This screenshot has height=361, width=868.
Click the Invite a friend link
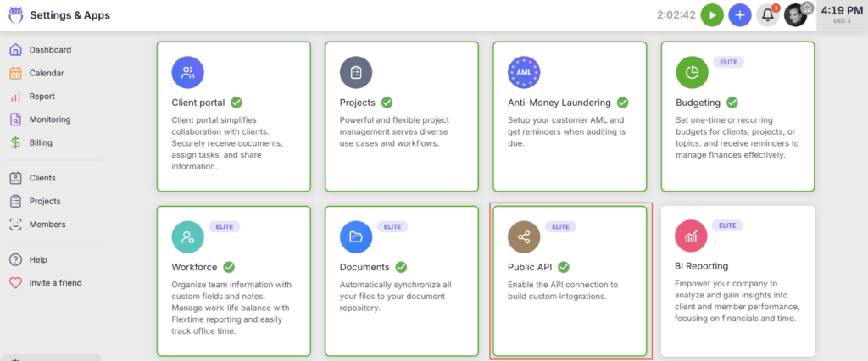click(x=55, y=282)
